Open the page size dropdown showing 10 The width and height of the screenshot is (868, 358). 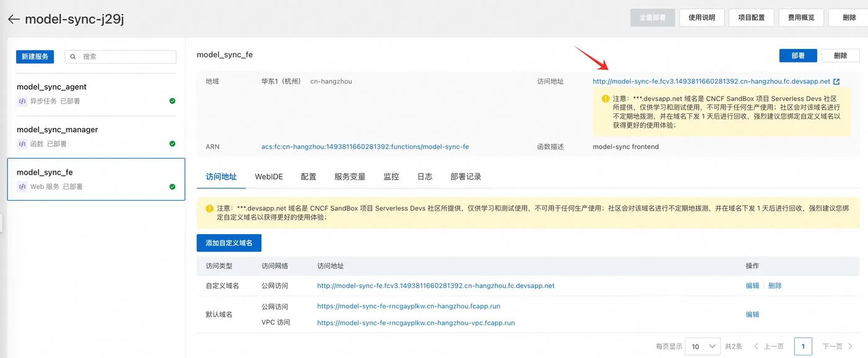(702, 346)
